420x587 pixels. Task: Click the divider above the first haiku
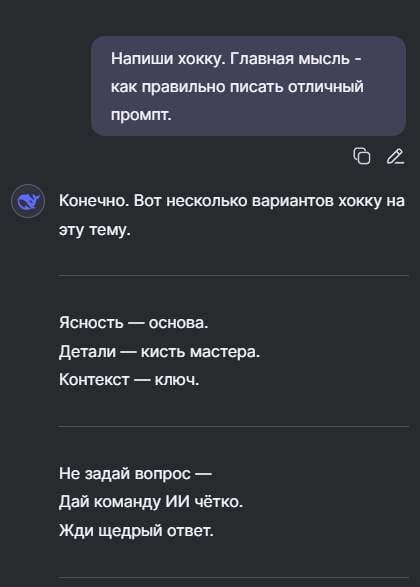(233, 276)
